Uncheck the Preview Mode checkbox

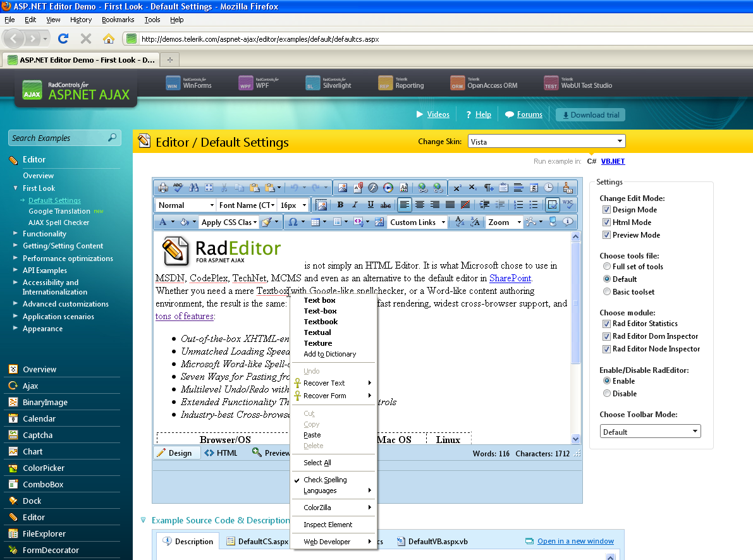coord(606,235)
